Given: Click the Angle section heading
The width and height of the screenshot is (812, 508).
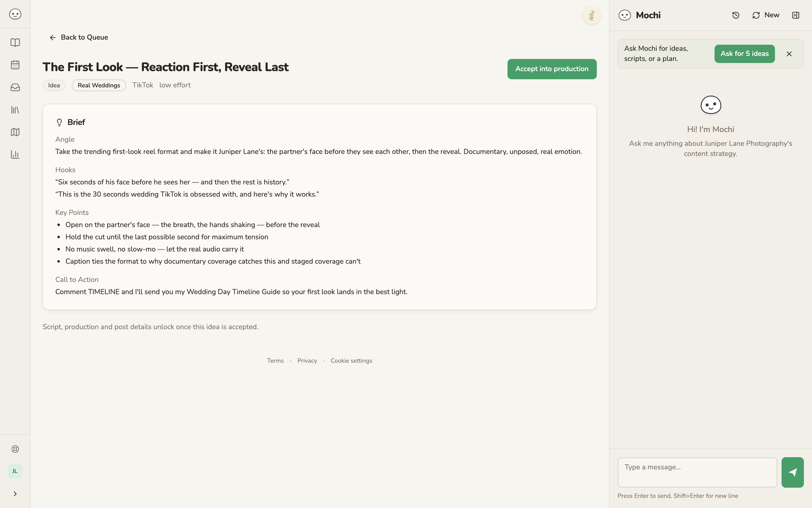Looking at the screenshot, I should coord(65,139).
